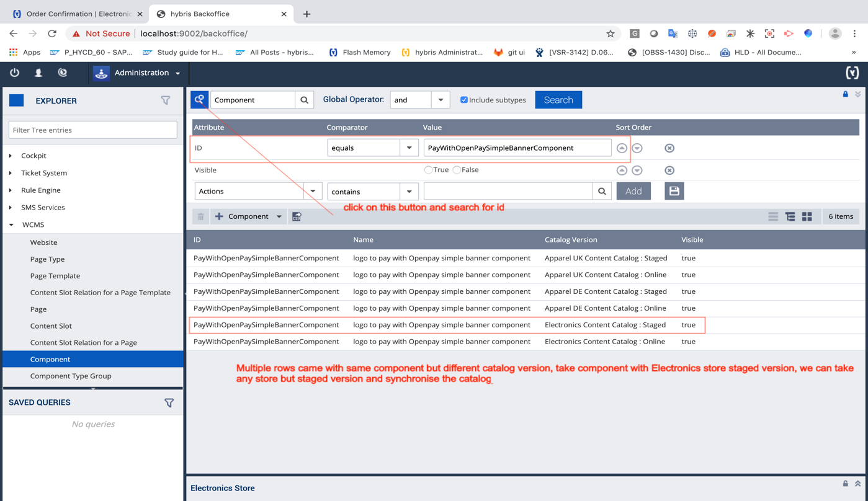The width and height of the screenshot is (868, 501).
Task: Click the power logout icon
Action: point(15,73)
